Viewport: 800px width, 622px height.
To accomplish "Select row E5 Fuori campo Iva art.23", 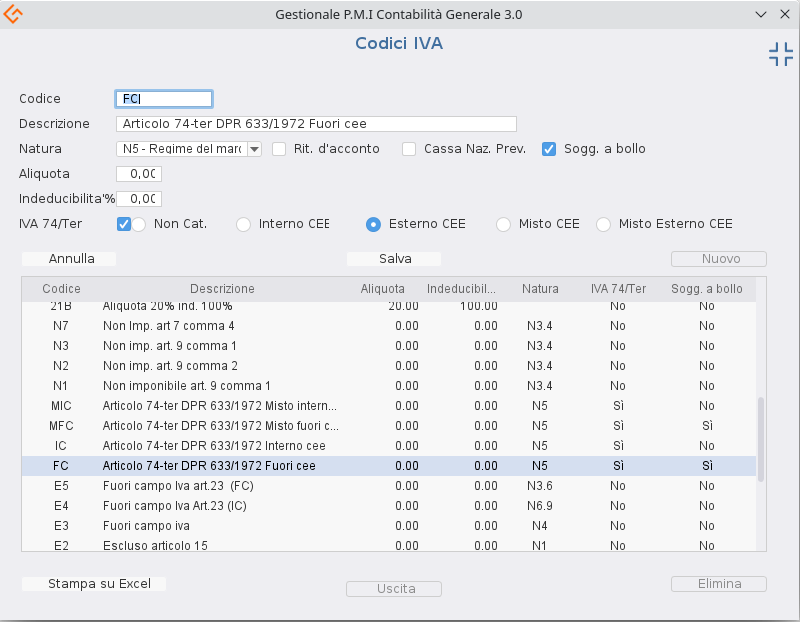I will point(220,486).
